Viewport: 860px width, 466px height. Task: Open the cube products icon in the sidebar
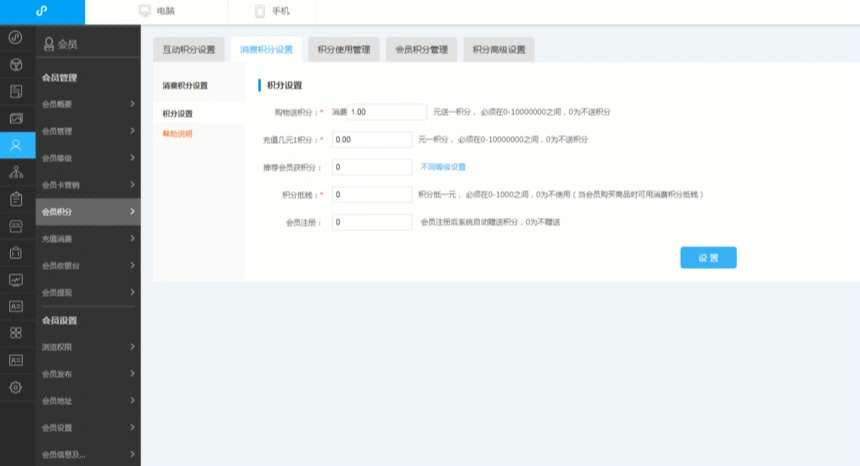coord(16,65)
